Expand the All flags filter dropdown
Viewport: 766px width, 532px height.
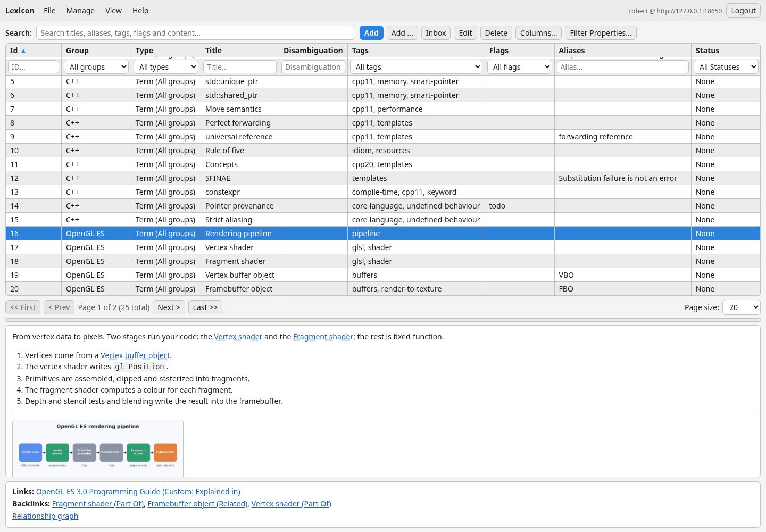[x=520, y=67]
